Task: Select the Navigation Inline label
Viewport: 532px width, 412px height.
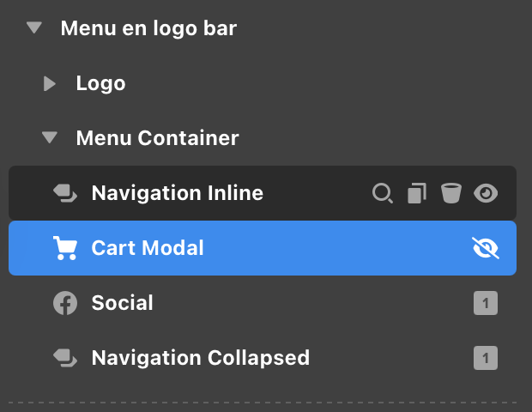Action: [x=177, y=193]
